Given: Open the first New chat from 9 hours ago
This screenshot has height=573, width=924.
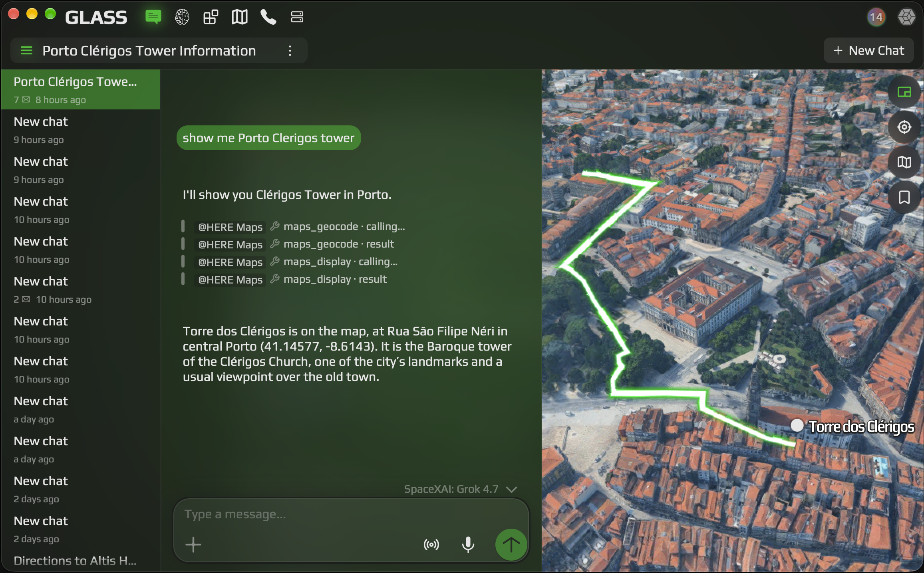Looking at the screenshot, I should click(x=80, y=129).
